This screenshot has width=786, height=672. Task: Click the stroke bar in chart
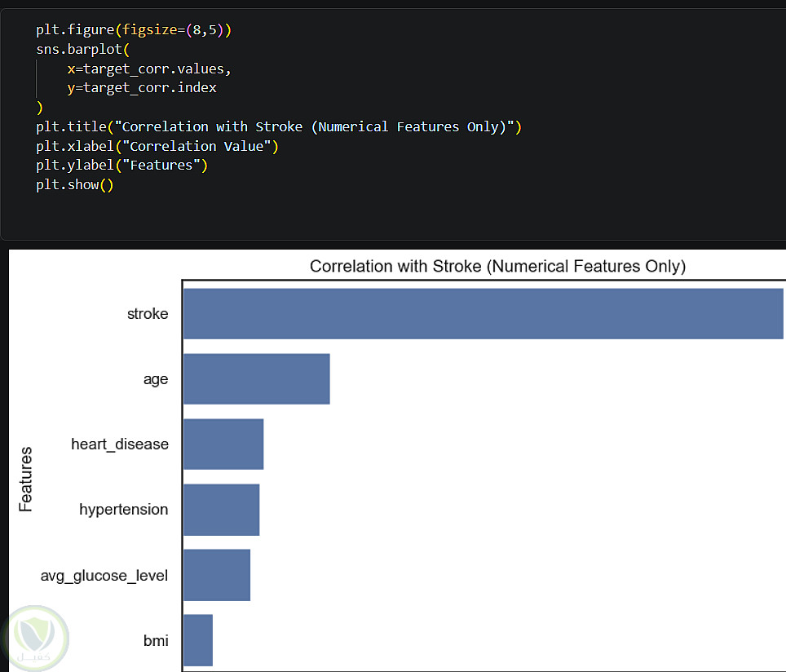pyautogui.click(x=483, y=314)
